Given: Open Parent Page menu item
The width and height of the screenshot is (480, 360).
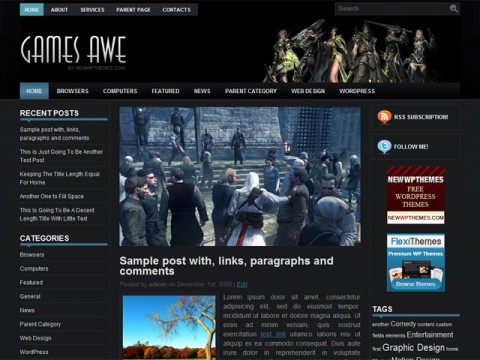Looking at the screenshot, I should click(133, 10).
